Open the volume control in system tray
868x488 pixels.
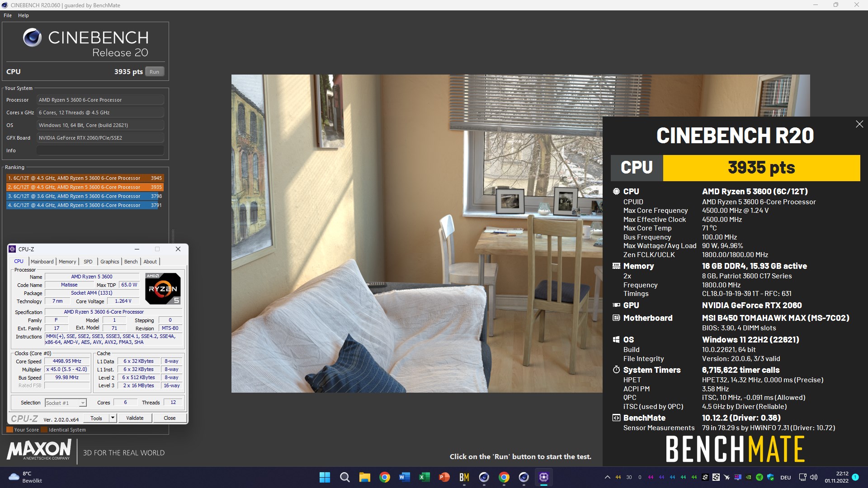click(x=814, y=477)
